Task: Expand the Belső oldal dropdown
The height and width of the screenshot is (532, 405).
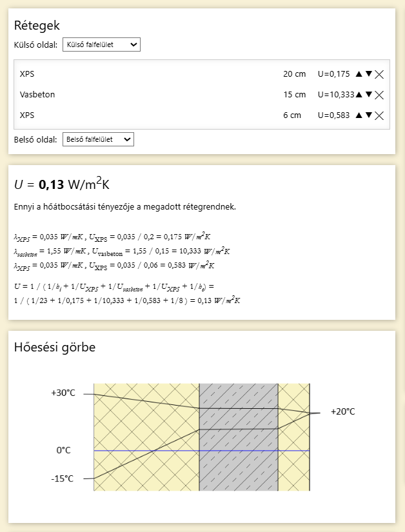Action: tap(97, 139)
